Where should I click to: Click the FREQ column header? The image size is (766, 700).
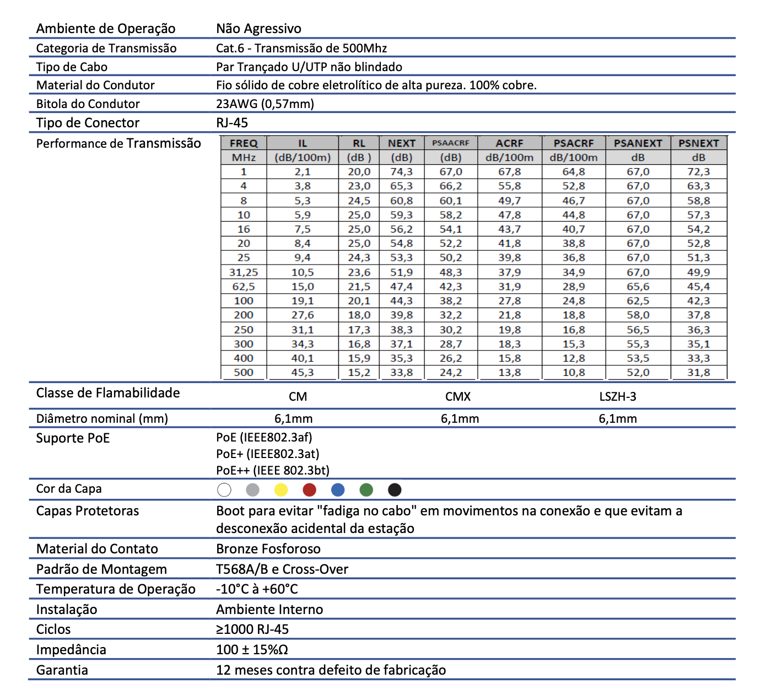[244, 143]
